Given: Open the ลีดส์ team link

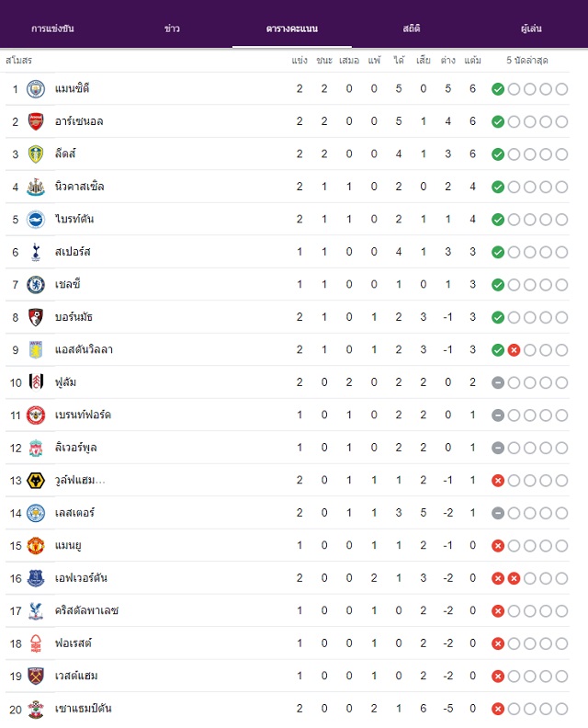Looking at the screenshot, I should point(65,154).
